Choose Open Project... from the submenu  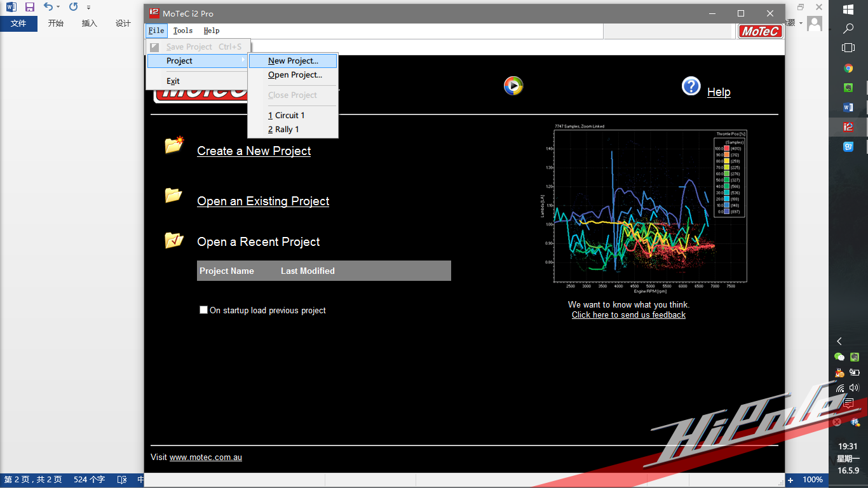click(x=293, y=75)
